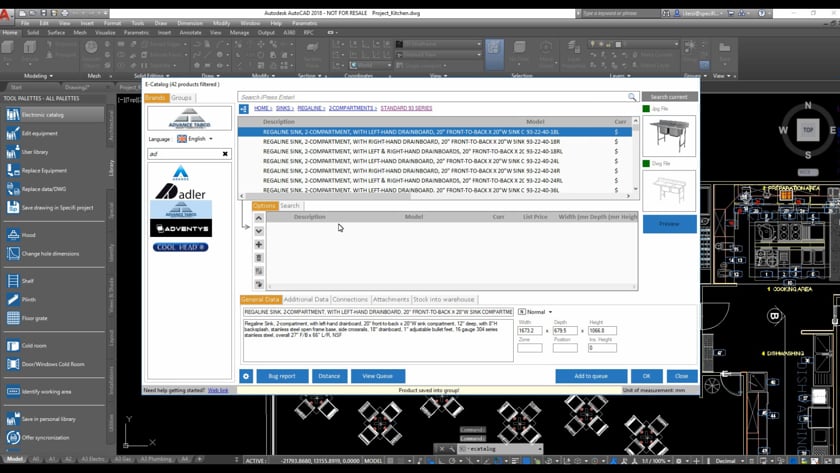Select the ADVENTYS brand logo

click(x=181, y=228)
